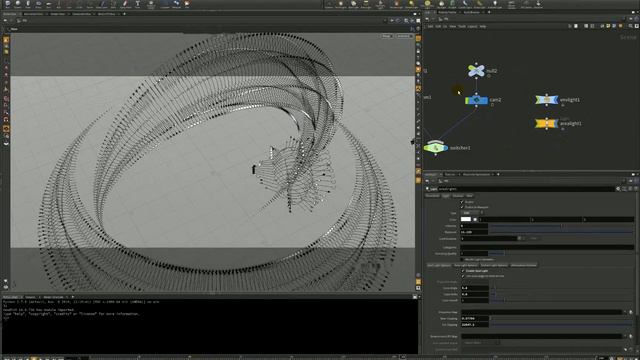Switch to the Asset Browser pane tab
The image size is (640, 360).
(472, 12)
